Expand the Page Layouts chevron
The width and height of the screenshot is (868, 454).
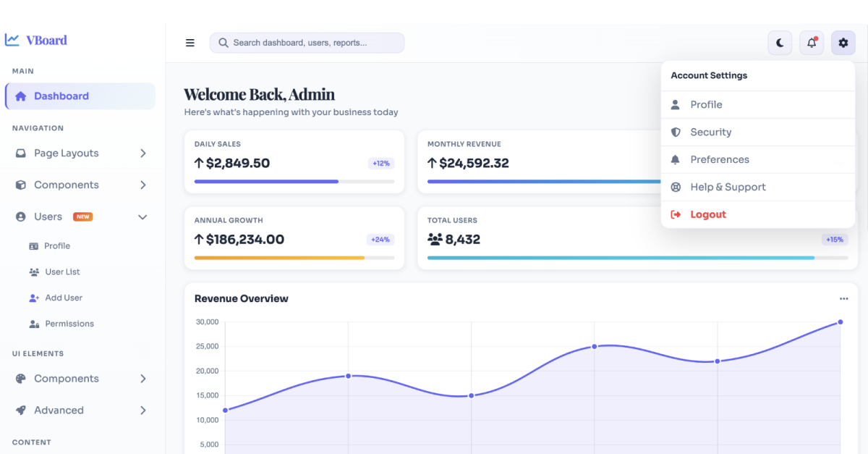pos(143,154)
